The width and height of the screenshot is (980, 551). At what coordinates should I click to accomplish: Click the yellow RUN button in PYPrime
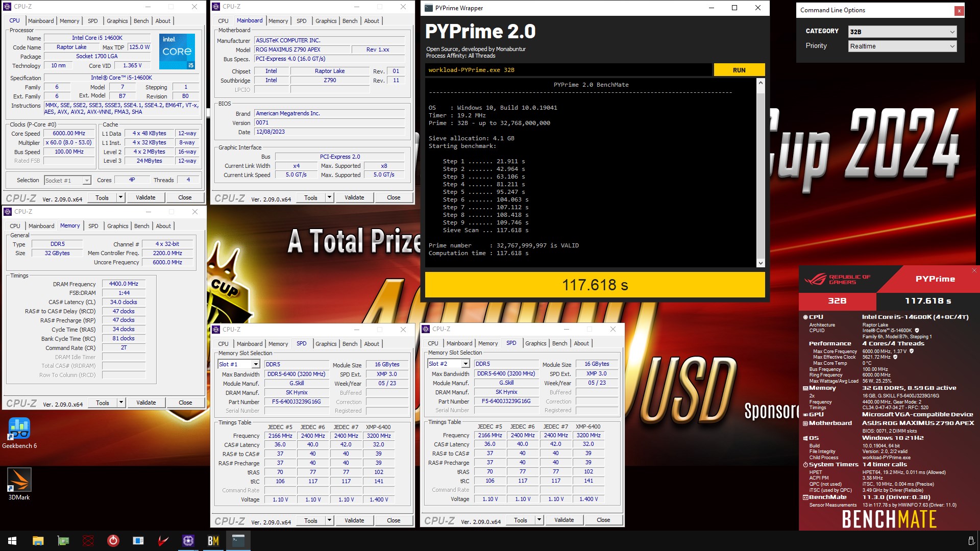tap(739, 70)
